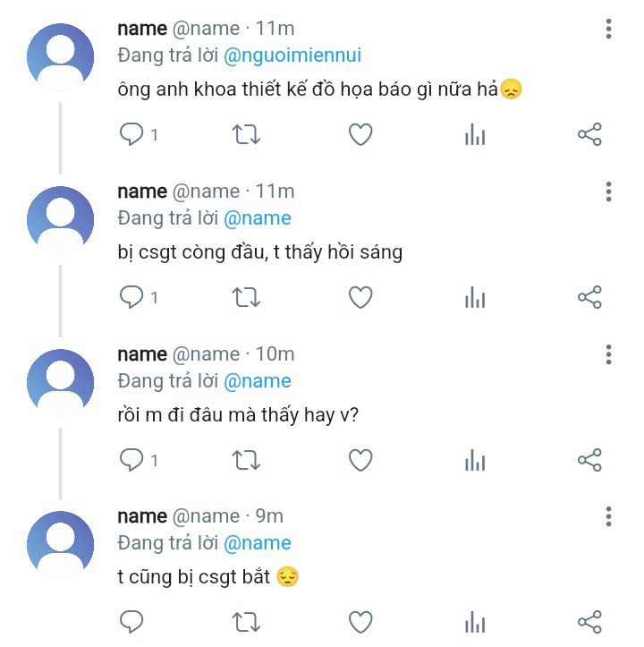
Task: Open more options for the first tweet
Action: [608, 29]
